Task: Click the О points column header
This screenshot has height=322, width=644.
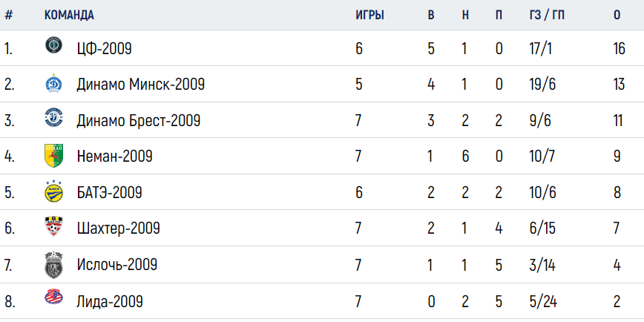Action: 617,16
